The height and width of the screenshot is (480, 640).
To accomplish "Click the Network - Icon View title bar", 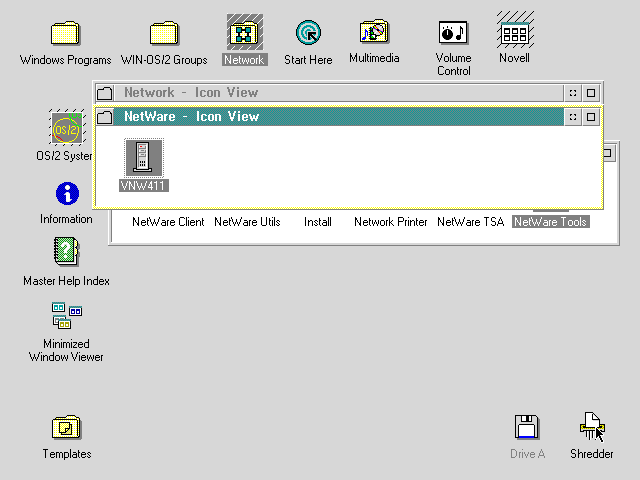I will click(x=338, y=93).
